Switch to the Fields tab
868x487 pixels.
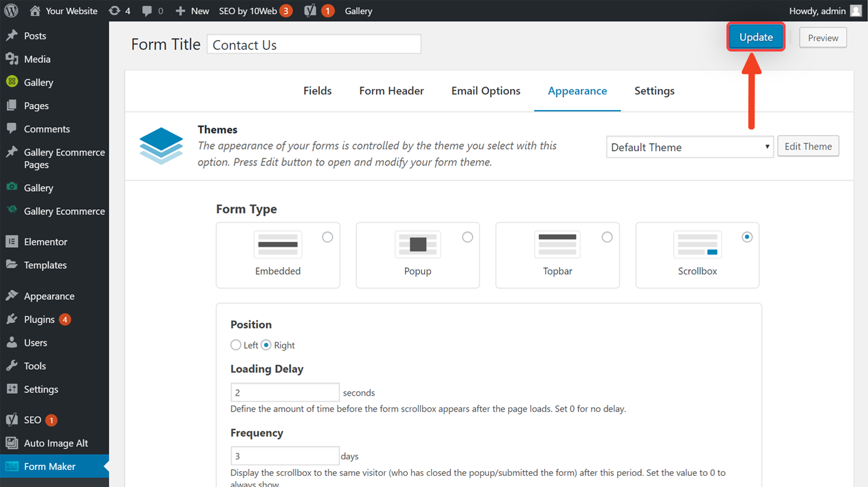pos(318,91)
